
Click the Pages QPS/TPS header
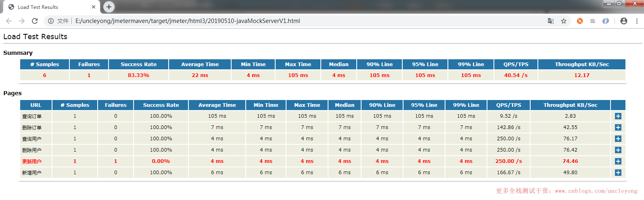pos(508,105)
